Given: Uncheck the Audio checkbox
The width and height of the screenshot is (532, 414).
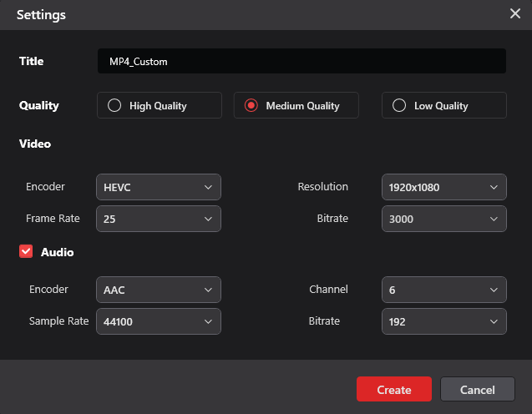Looking at the screenshot, I should coord(26,251).
